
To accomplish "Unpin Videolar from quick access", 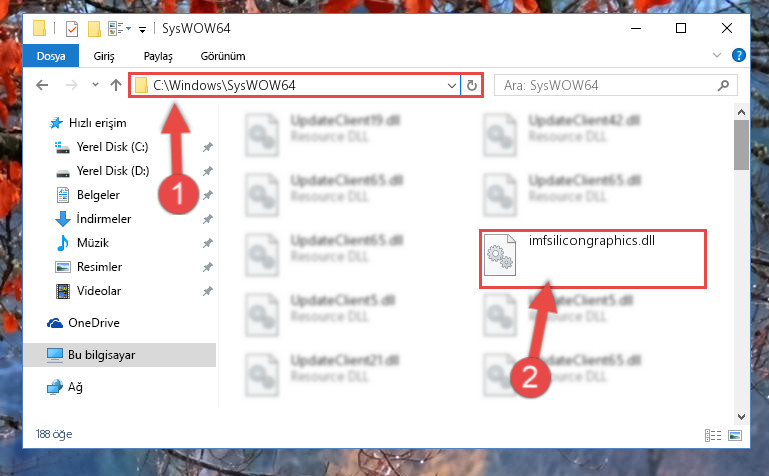I will (208, 291).
